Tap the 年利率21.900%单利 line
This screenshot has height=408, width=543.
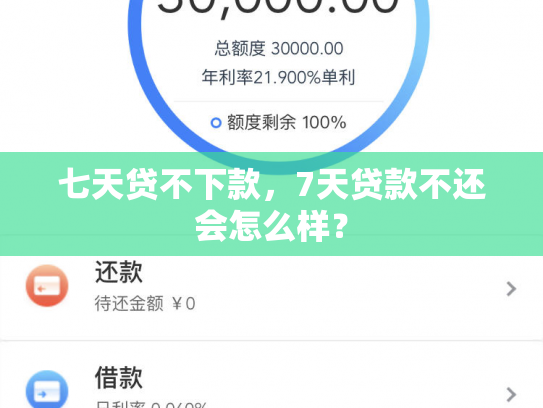pyautogui.click(x=278, y=77)
